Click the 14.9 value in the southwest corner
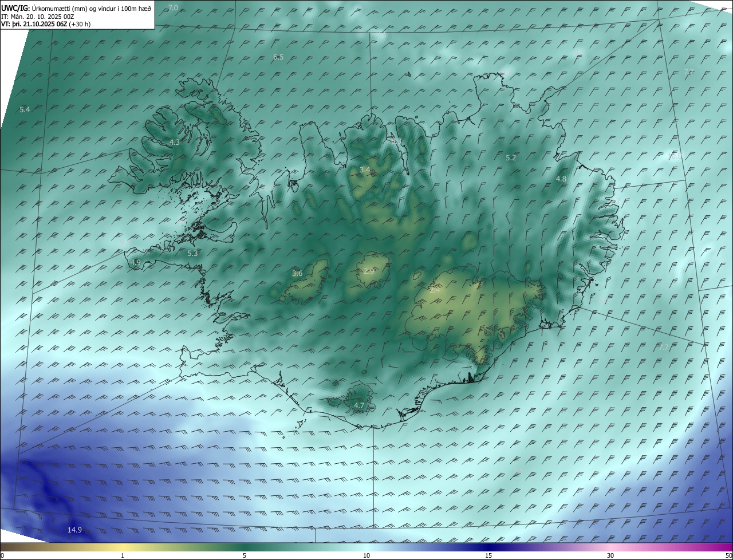Image resolution: width=733 pixels, height=560 pixels. tap(75, 530)
